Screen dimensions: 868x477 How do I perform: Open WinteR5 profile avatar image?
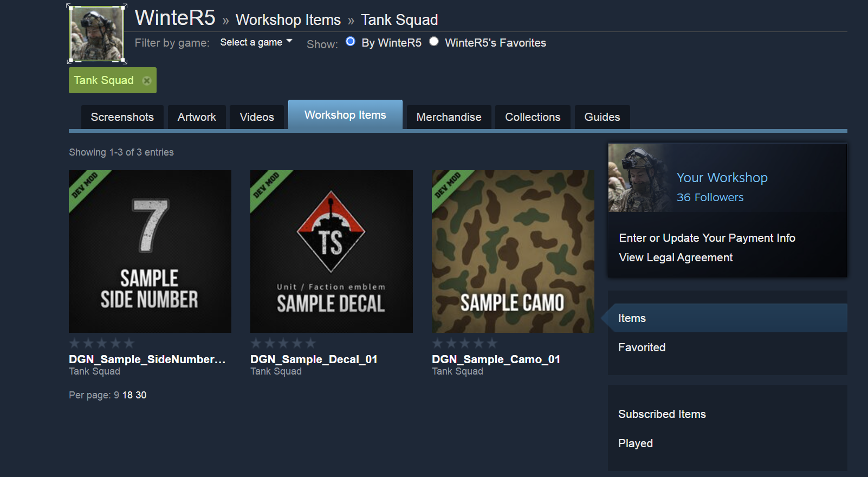click(98, 34)
